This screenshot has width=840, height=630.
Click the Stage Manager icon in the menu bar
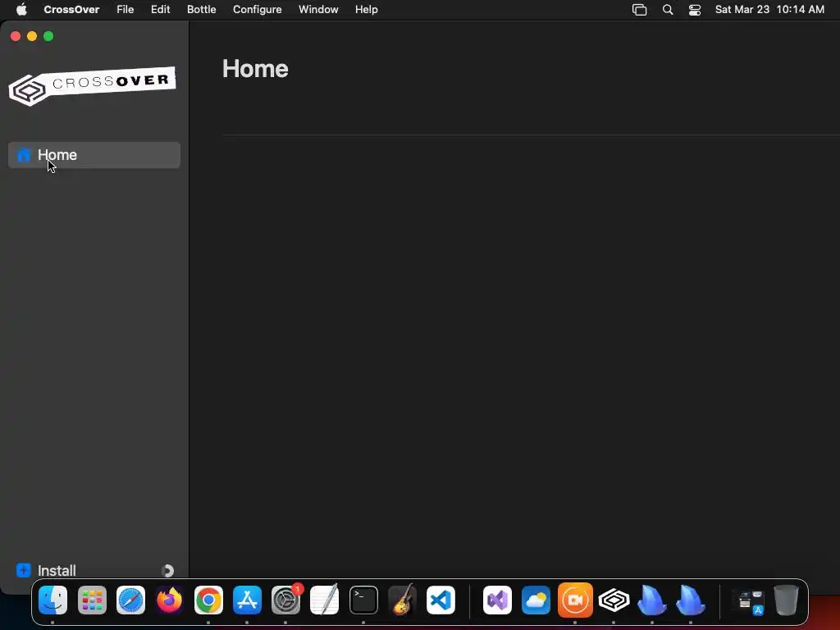pyautogui.click(x=640, y=10)
